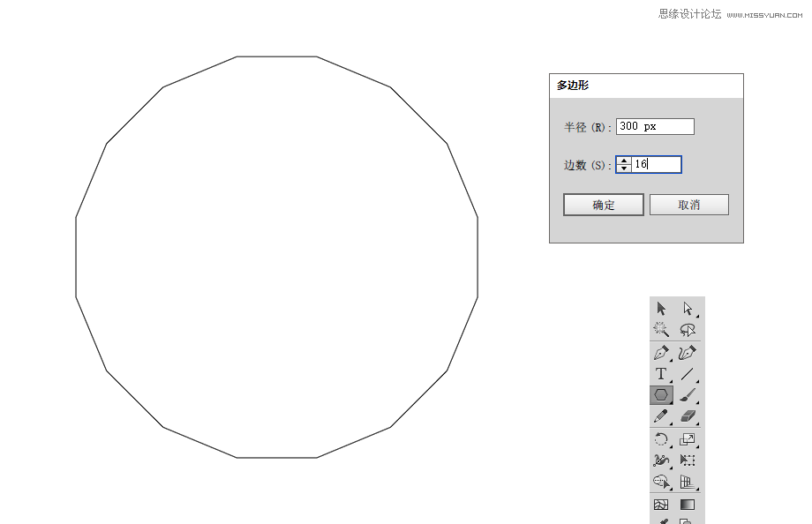Click the 确定 button to confirm polygon

(x=604, y=205)
